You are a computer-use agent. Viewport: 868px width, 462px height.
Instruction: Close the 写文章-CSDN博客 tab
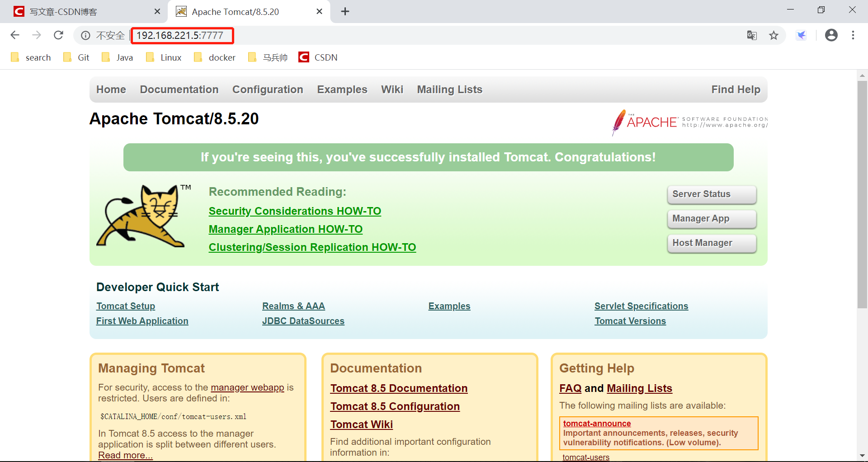tap(157, 12)
